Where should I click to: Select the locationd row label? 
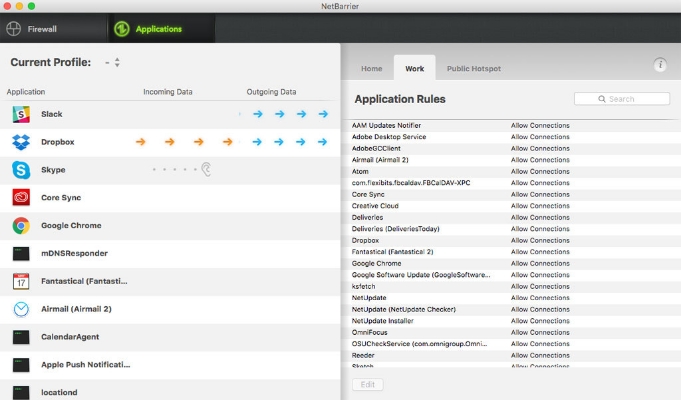point(59,392)
